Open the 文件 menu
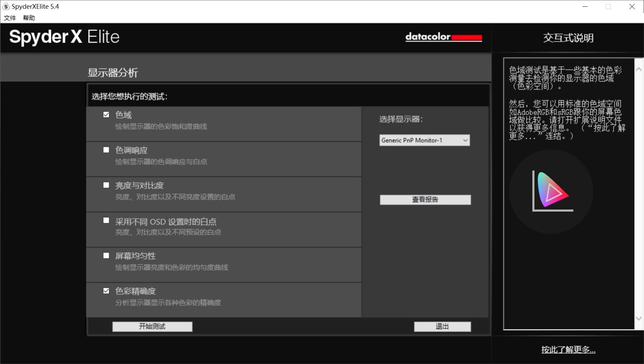Viewport: 644px width, 364px height. point(10,18)
